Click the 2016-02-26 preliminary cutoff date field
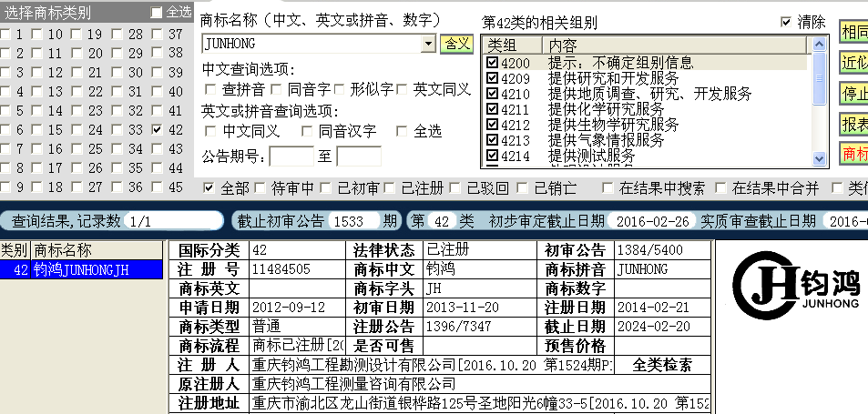The image size is (868, 414). (x=653, y=221)
